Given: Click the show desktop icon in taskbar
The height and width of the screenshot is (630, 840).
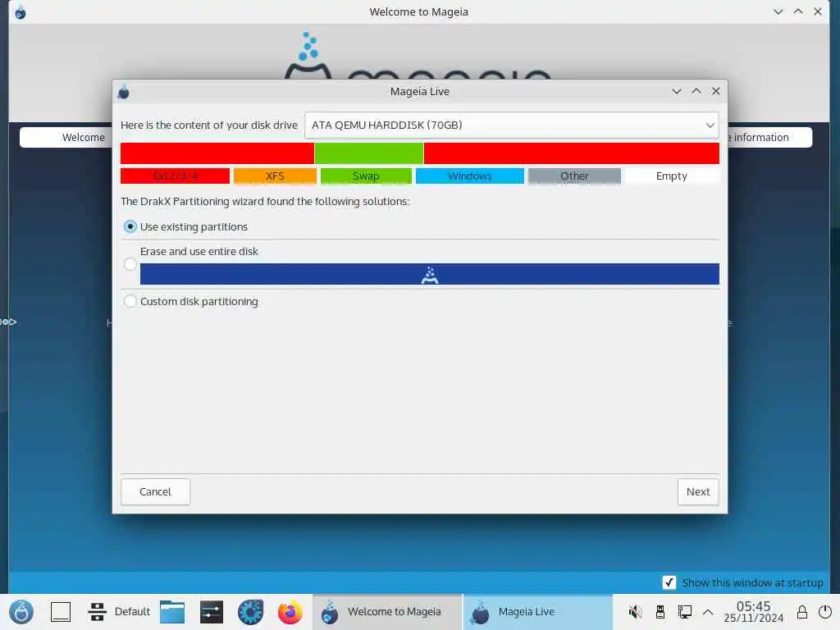Looking at the screenshot, I should (x=61, y=612).
